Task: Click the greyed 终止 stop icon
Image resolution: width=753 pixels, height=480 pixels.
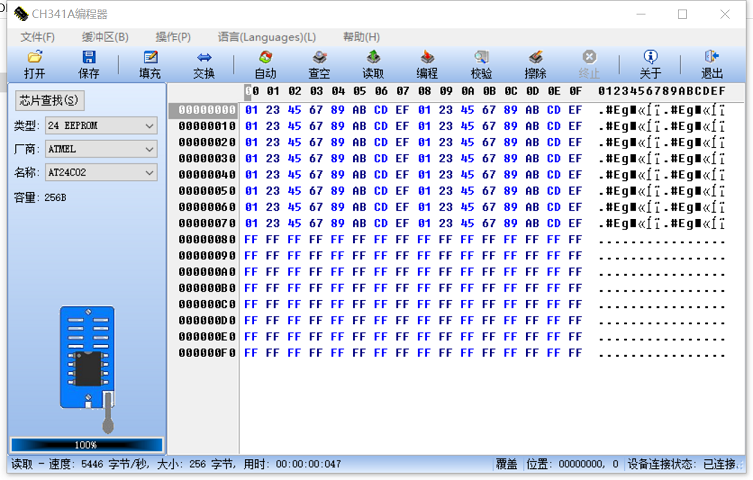Action: [x=589, y=64]
